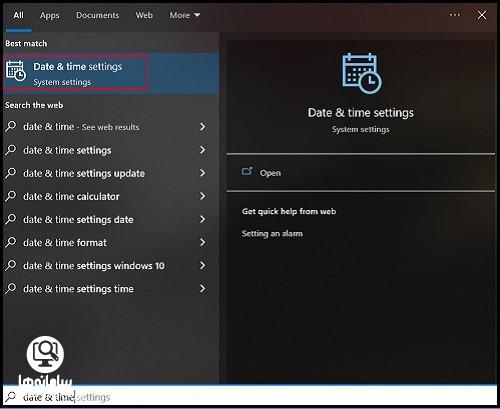
Task: Click search icon beside 'date & time calculator'
Action: [x=11, y=196]
